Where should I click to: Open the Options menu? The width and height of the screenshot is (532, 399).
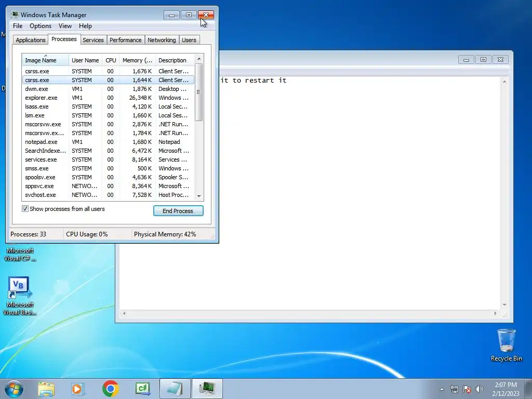tap(41, 26)
